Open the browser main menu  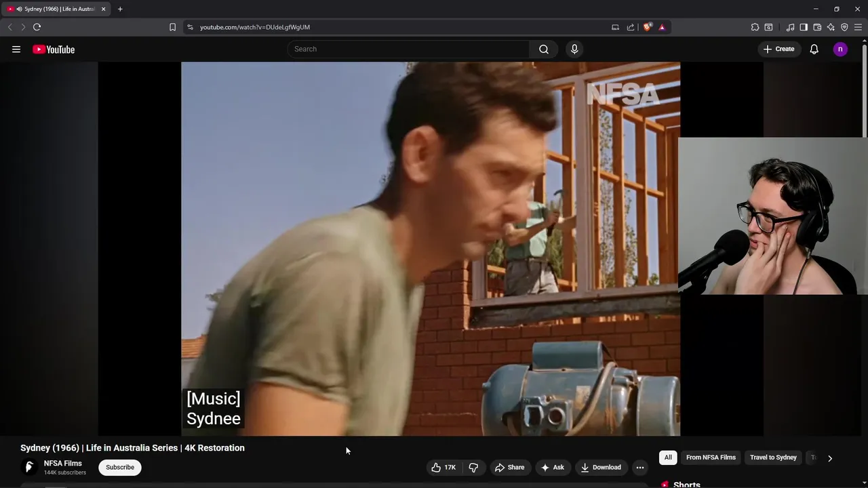coord(858,27)
